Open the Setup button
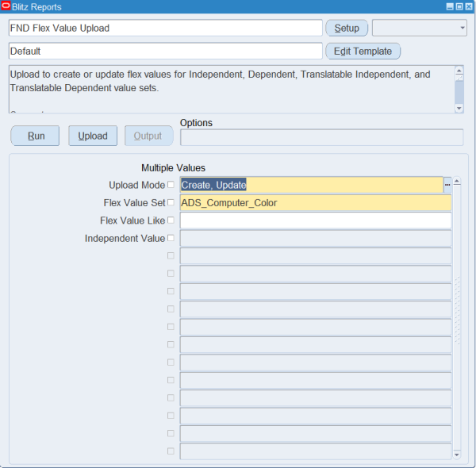476x468 pixels. [x=347, y=28]
